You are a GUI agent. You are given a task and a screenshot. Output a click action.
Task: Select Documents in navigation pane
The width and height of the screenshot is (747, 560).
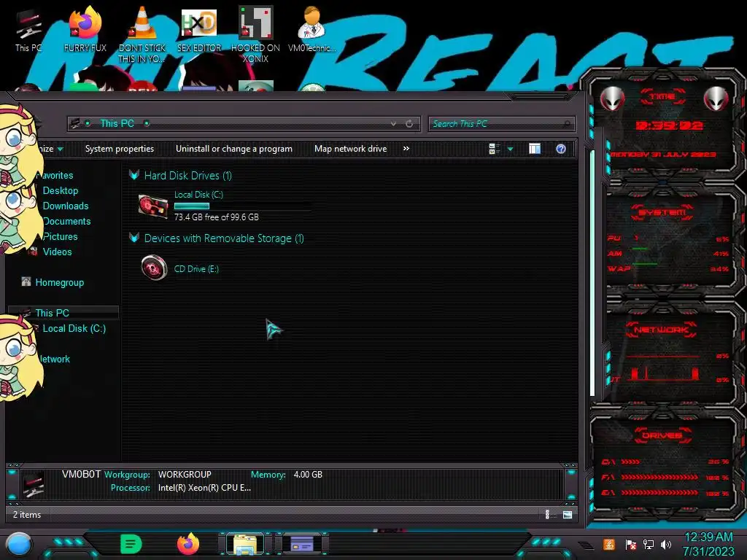(66, 221)
